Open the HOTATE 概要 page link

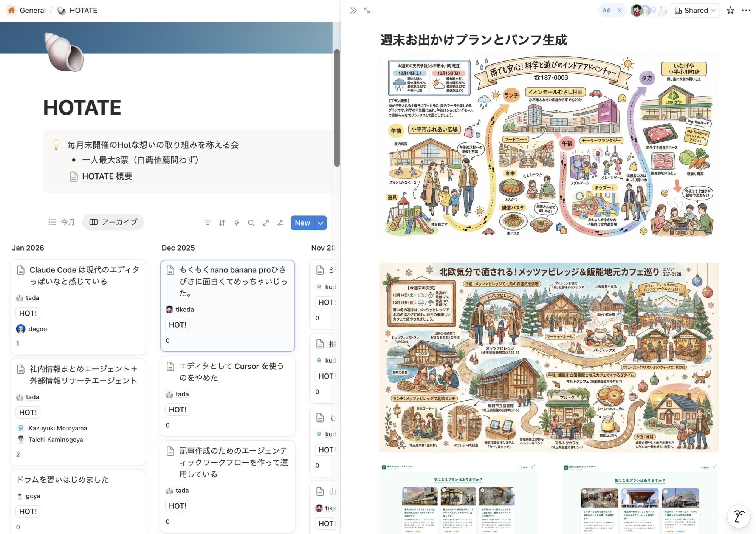pyautogui.click(x=101, y=176)
